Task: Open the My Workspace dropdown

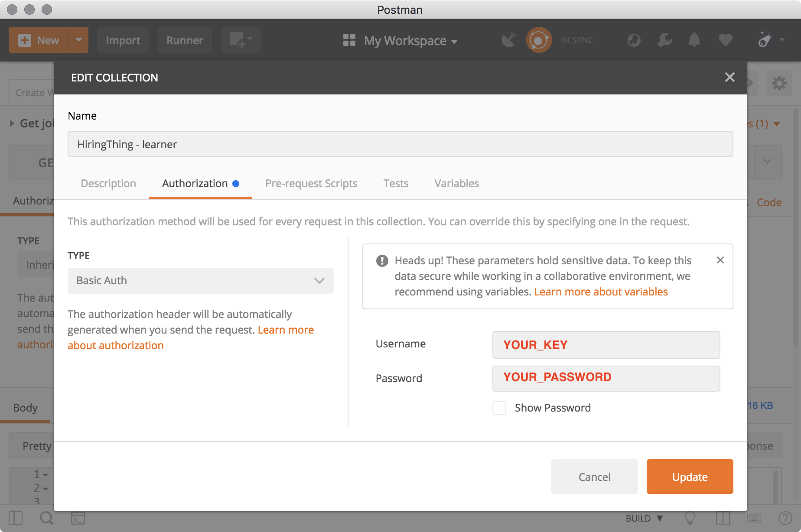Action: point(410,41)
